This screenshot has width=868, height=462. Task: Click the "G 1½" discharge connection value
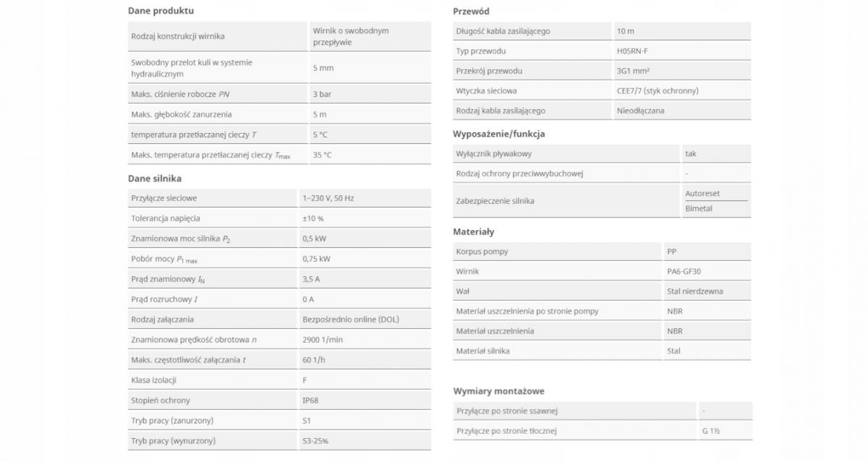click(710, 431)
